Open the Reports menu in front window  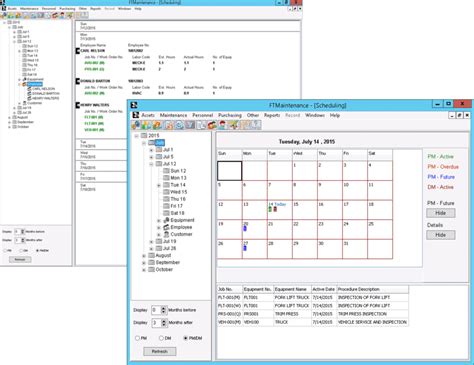272,115
